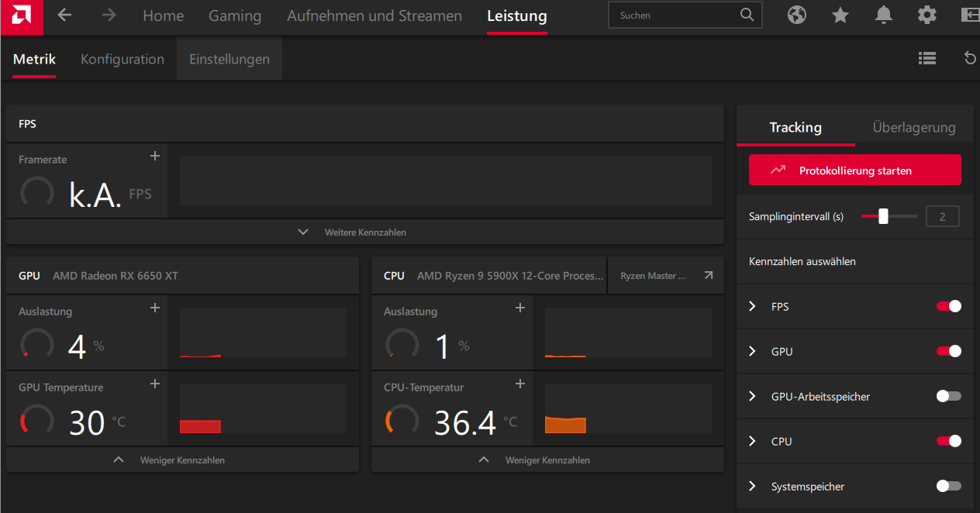Select the Tracking tab

pos(795,127)
